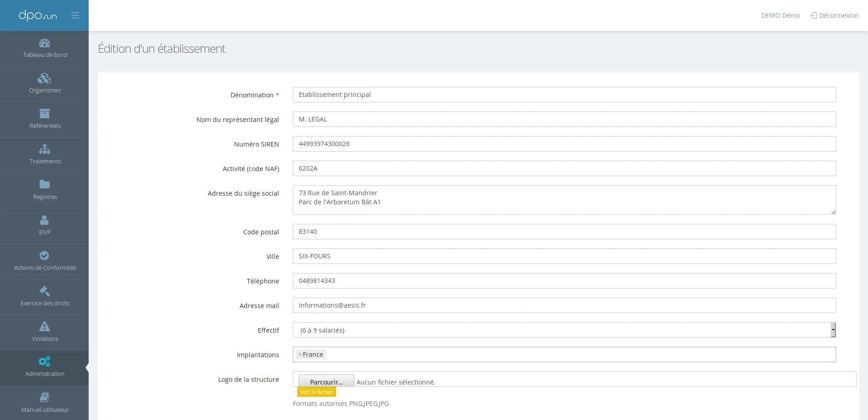Open the Implantations multi-select field
This screenshot has height=420, width=868.
point(564,354)
